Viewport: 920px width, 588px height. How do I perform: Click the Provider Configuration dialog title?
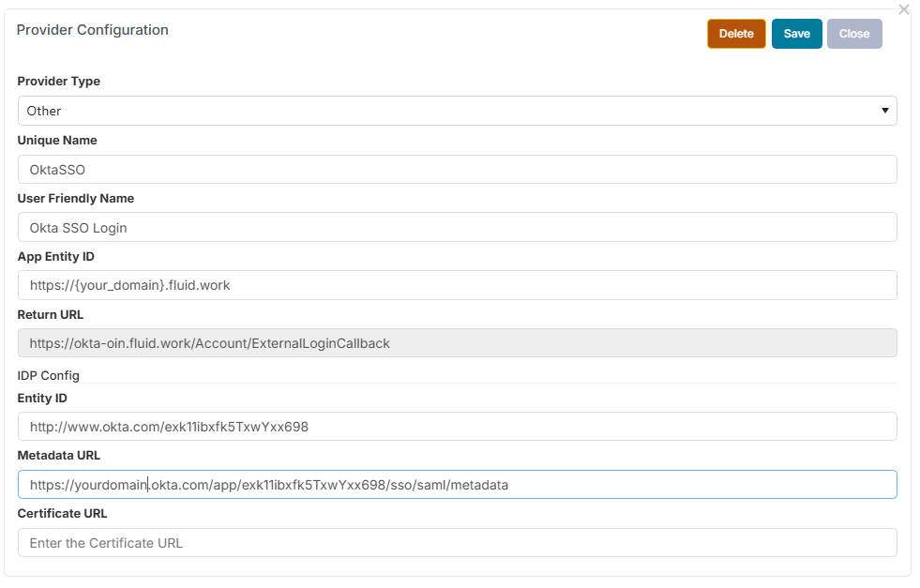[x=93, y=30]
